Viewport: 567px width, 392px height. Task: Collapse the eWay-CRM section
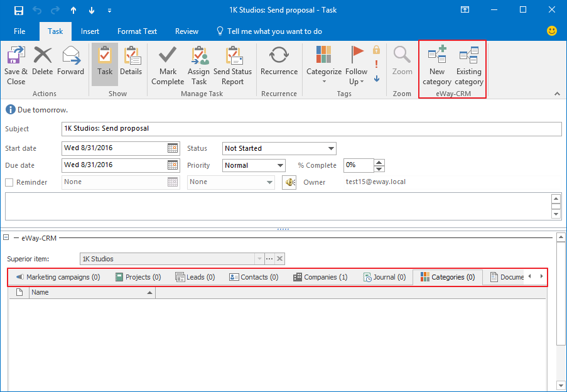6,237
